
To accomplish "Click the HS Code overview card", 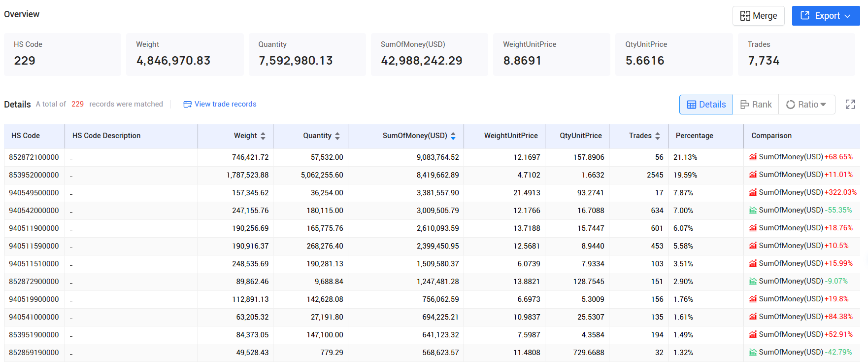I will pos(63,54).
